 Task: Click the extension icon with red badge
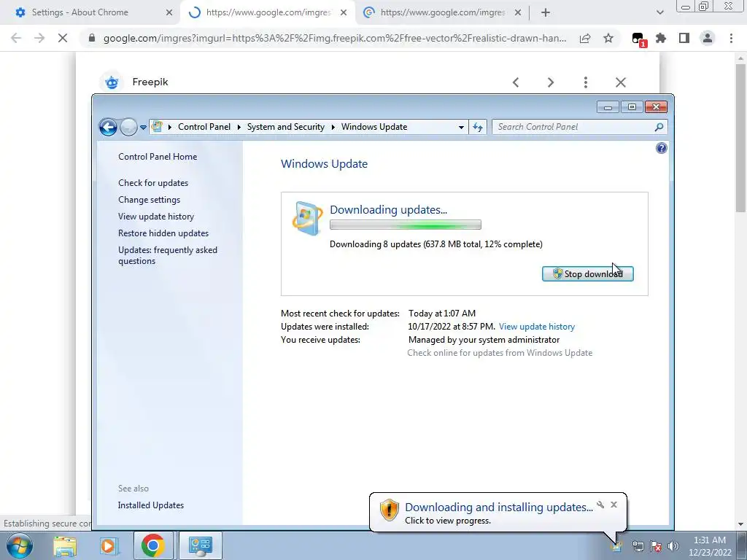coord(638,39)
